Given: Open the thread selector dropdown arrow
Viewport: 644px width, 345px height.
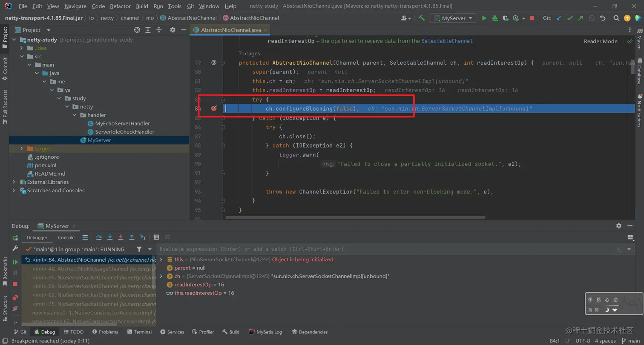Looking at the screenshot, I should coord(150,249).
